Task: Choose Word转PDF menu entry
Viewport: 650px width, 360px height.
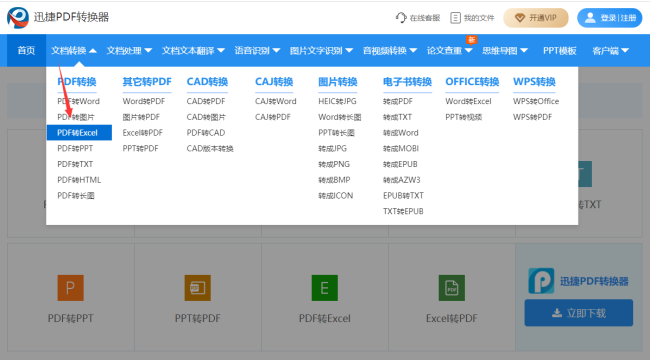Action: 144,101
